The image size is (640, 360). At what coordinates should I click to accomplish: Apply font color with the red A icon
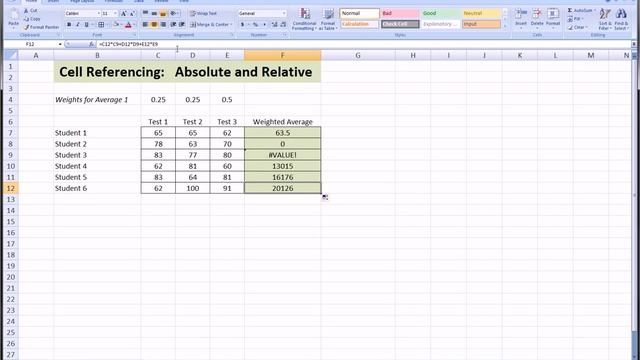coord(128,25)
